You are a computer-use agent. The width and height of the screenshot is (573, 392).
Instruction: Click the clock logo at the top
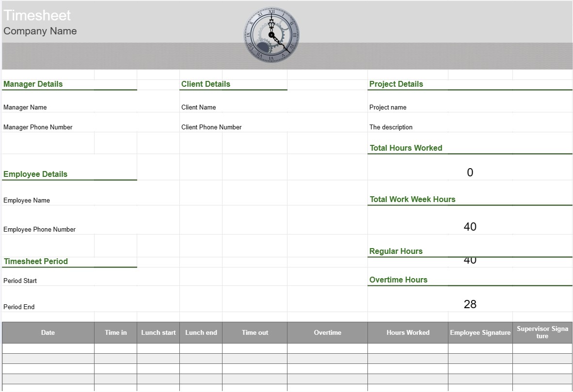pyautogui.click(x=271, y=34)
